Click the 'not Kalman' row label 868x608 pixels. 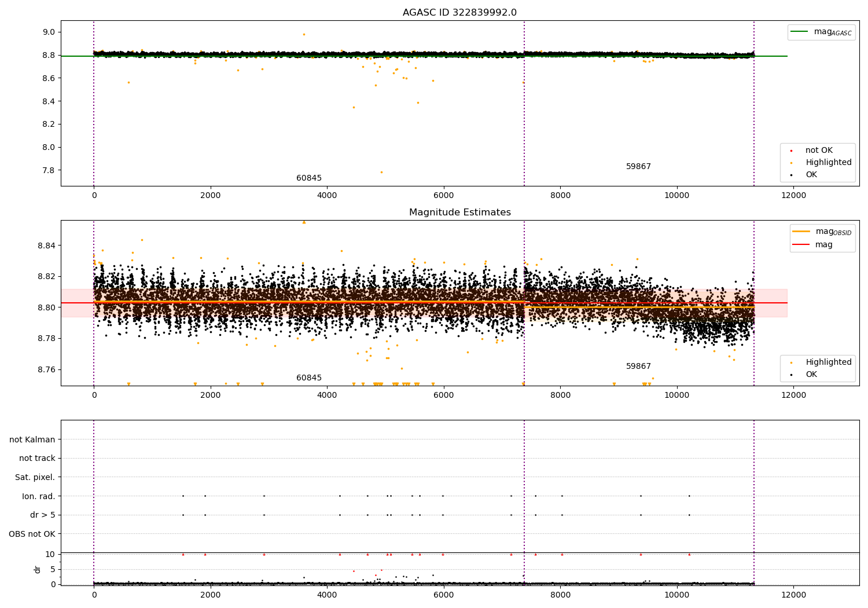(x=32, y=439)
